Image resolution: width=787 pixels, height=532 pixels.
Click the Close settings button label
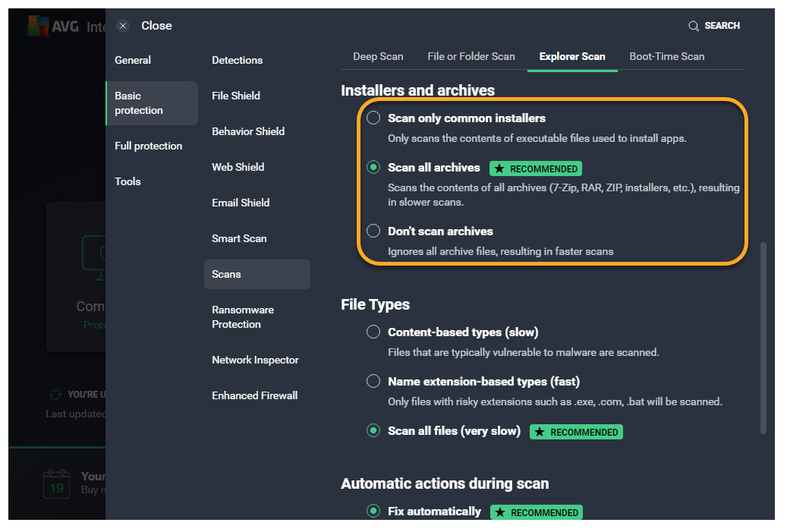click(x=156, y=26)
